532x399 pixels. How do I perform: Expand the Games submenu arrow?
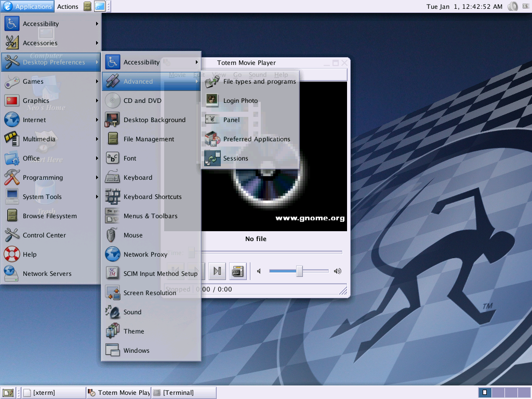tap(97, 82)
